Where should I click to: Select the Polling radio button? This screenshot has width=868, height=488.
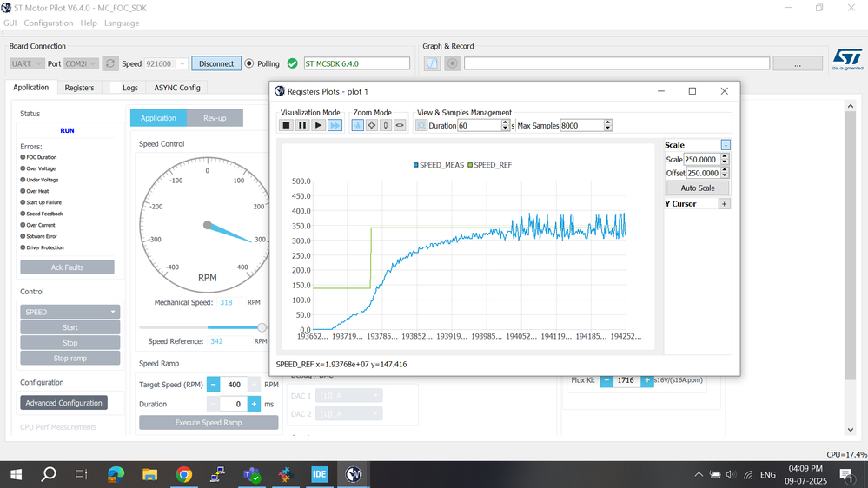249,63
